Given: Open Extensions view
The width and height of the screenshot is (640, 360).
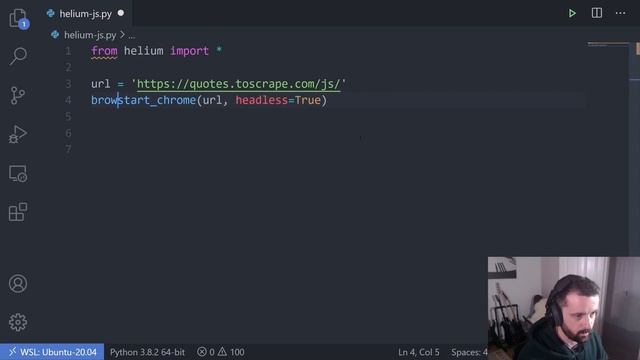Looking at the screenshot, I should tap(18, 211).
